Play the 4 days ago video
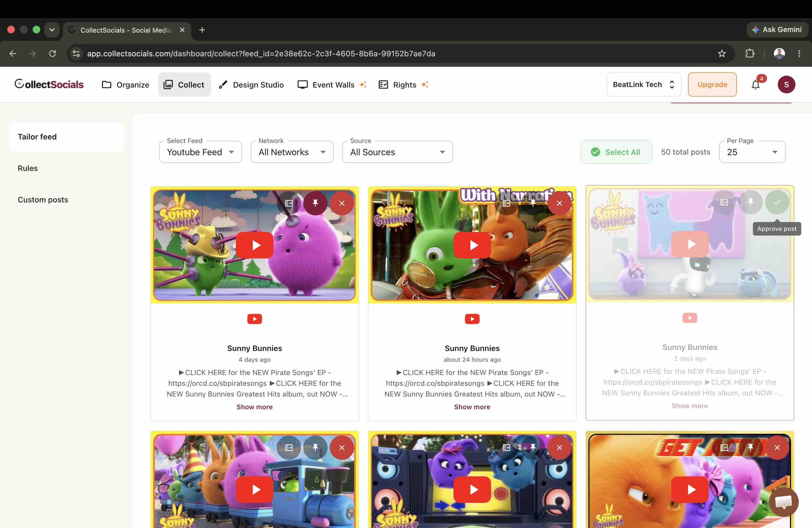This screenshot has height=528, width=812. pos(255,245)
